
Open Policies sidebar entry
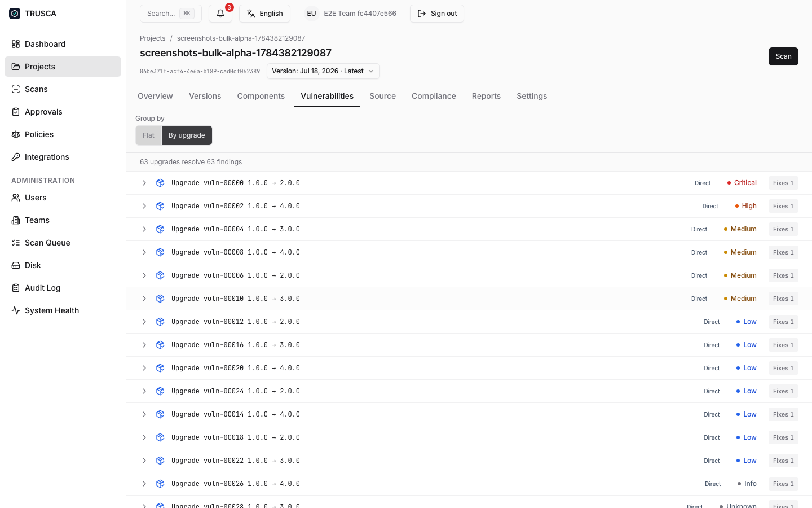point(63,134)
